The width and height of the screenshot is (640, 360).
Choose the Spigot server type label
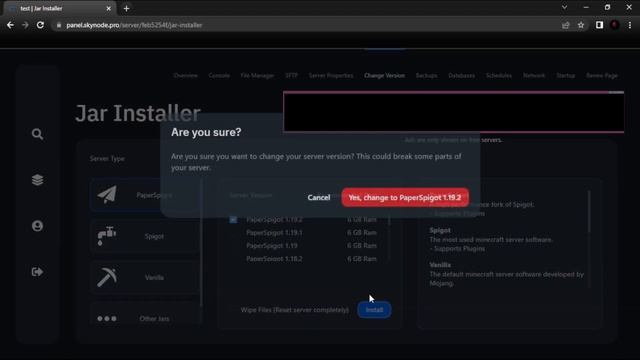154,236
